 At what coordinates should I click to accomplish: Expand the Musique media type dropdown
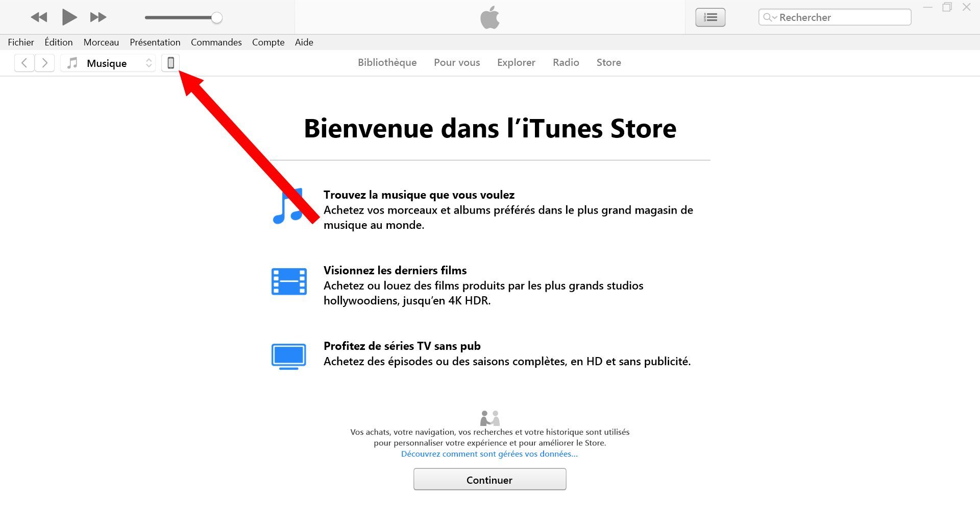coord(108,63)
